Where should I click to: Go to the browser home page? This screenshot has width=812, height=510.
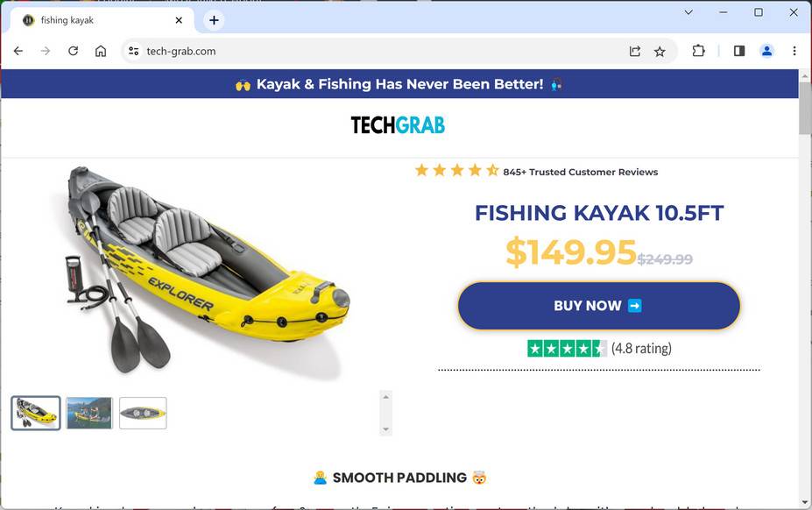pyautogui.click(x=101, y=51)
